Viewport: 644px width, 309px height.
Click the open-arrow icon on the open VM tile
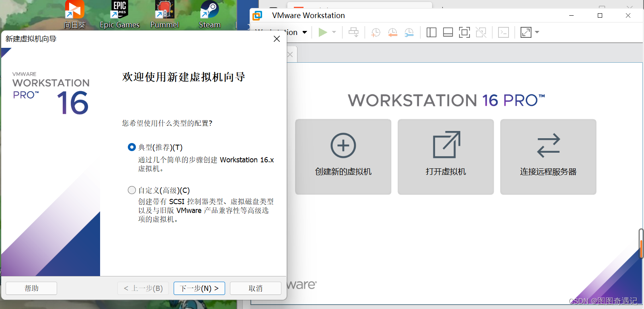pyautogui.click(x=446, y=145)
